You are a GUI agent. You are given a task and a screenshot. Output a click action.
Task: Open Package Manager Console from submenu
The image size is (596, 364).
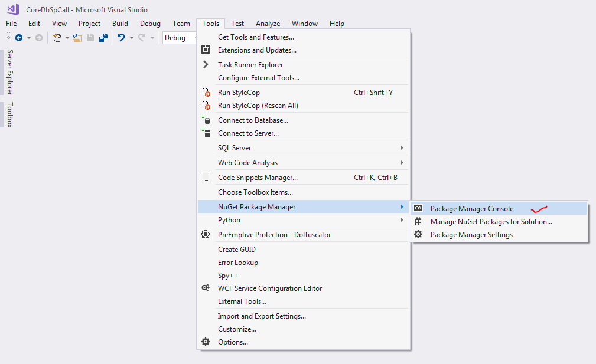[471, 208]
